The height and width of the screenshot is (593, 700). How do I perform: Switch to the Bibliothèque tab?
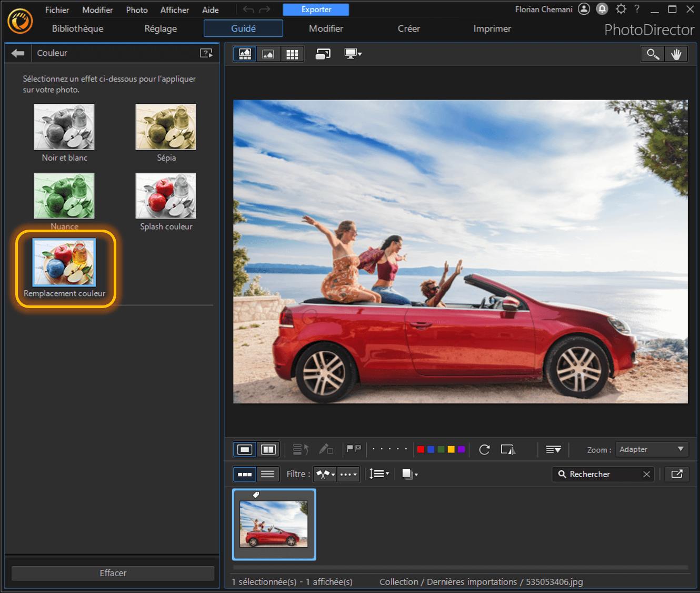pyautogui.click(x=77, y=28)
